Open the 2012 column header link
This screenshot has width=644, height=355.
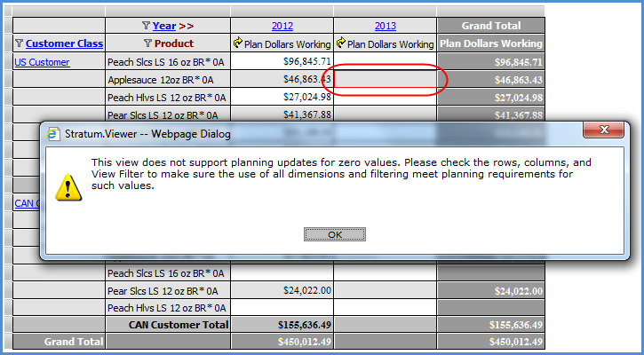(x=282, y=27)
